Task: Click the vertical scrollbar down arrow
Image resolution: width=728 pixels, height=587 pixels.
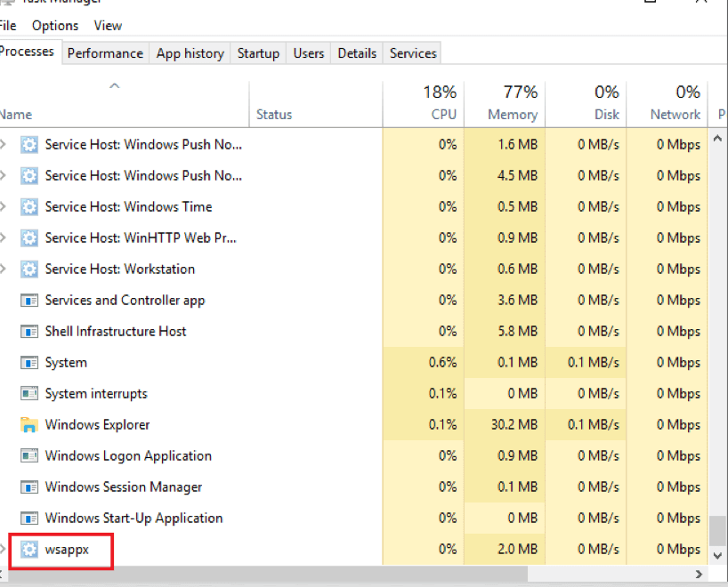Action: (718, 556)
